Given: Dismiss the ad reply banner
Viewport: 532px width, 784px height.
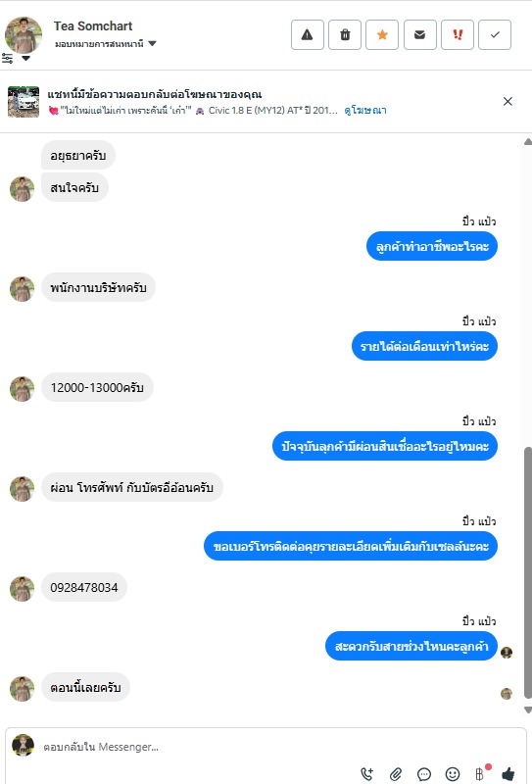Looking at the screenshot, I should point(508,102).
